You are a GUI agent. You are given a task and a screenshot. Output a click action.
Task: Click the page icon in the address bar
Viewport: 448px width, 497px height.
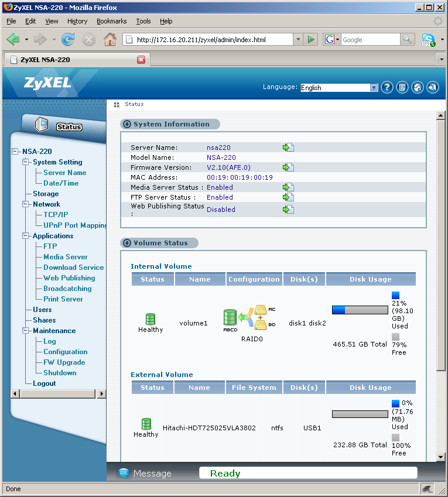tap(129, 40)
